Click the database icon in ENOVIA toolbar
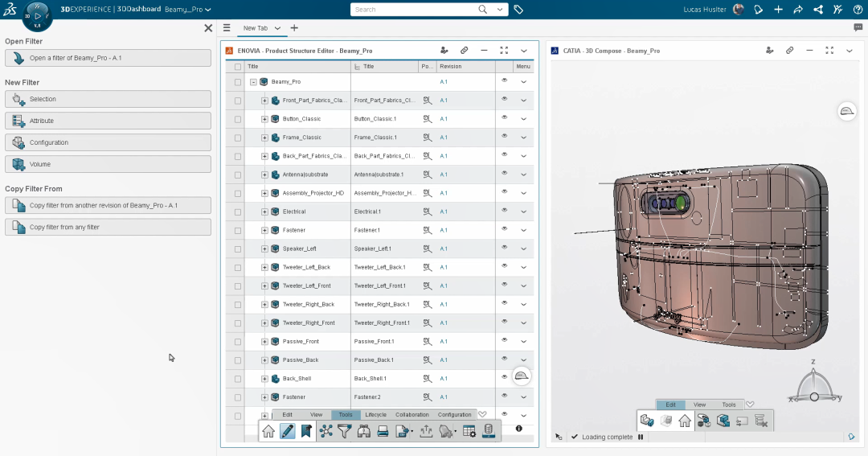The image size is (868, 456). (489, 431)
